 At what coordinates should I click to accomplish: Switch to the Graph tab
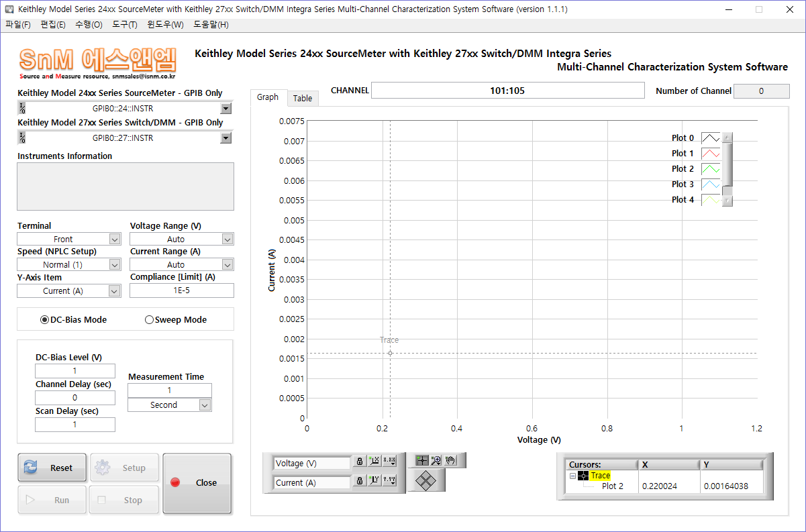(x=268, y=97)
